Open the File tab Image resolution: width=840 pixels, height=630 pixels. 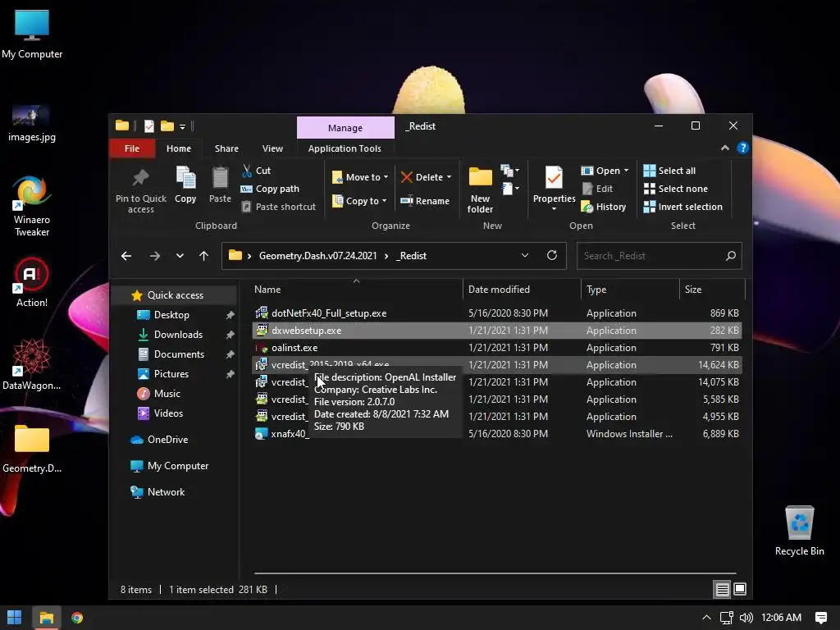[x=132, y=148]
